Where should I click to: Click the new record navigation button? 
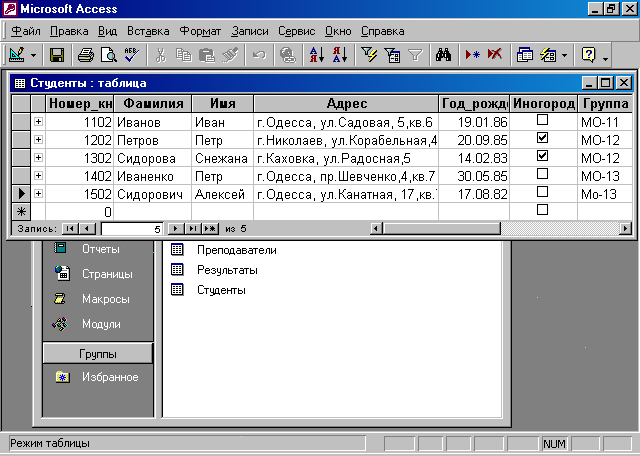(x=211, y=229)
